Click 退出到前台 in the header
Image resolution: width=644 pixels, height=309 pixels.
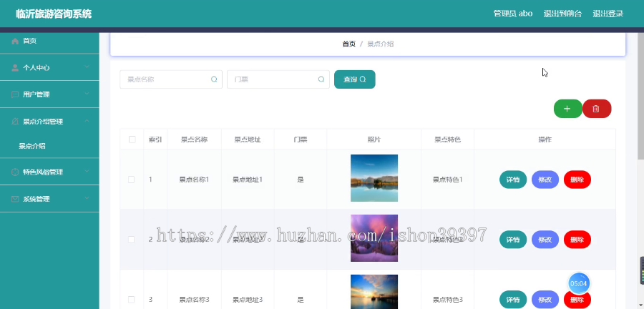(x=562, y=14)
